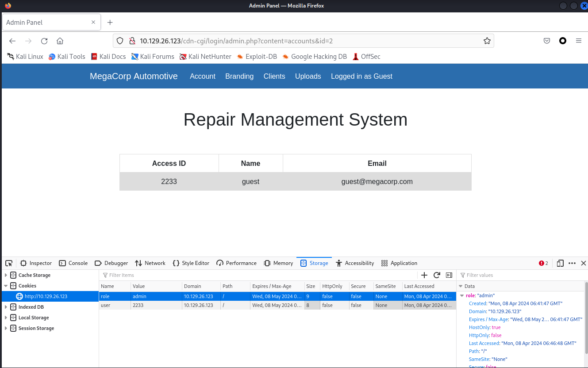The image size is (588, 368).
Task: Open the Branding page
Action: [x=239, y=76]
